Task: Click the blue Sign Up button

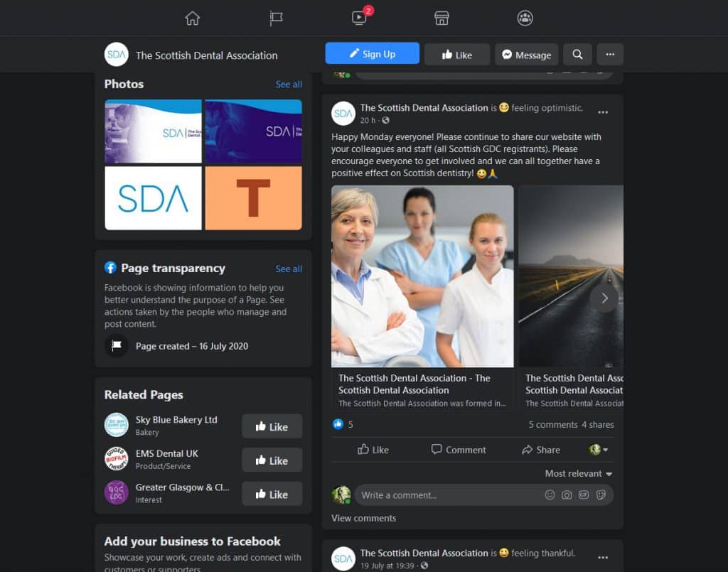Action: pyautogui.click(x=373, y=54)
